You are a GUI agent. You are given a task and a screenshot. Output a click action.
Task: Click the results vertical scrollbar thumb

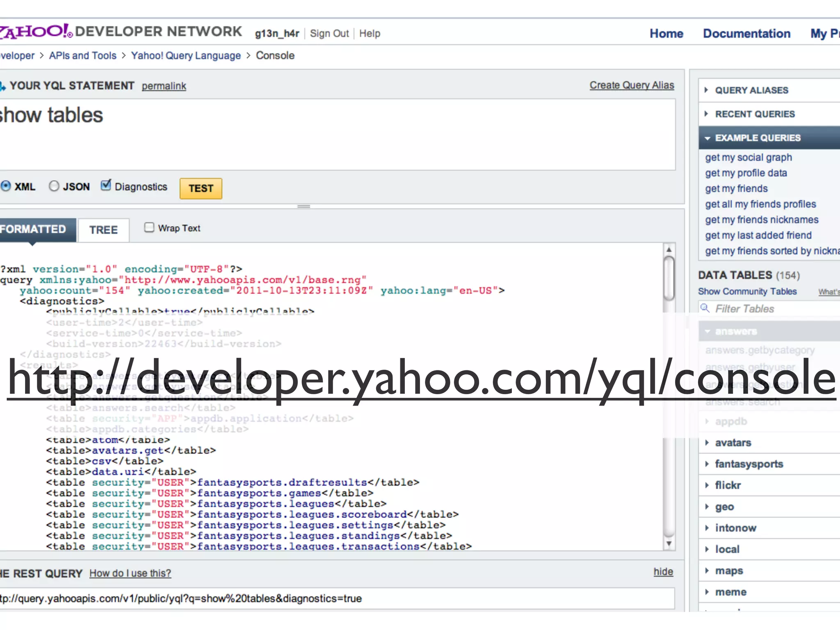point(669,278)
